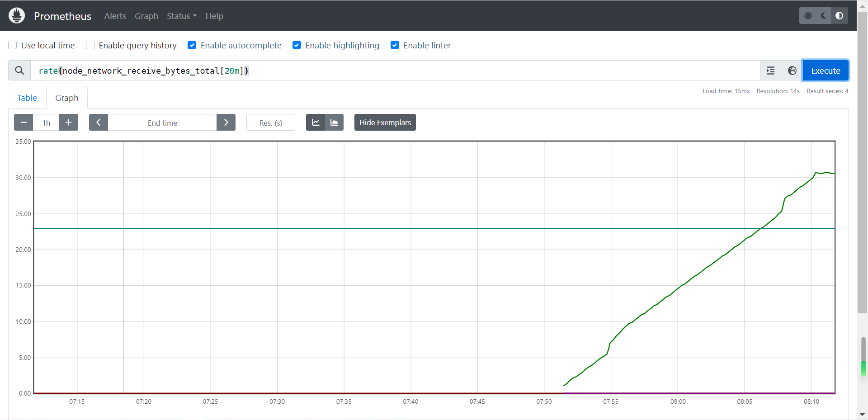Click the 07:45 x-axis label
The image size is (868, 420).
[x=477, y=401]
